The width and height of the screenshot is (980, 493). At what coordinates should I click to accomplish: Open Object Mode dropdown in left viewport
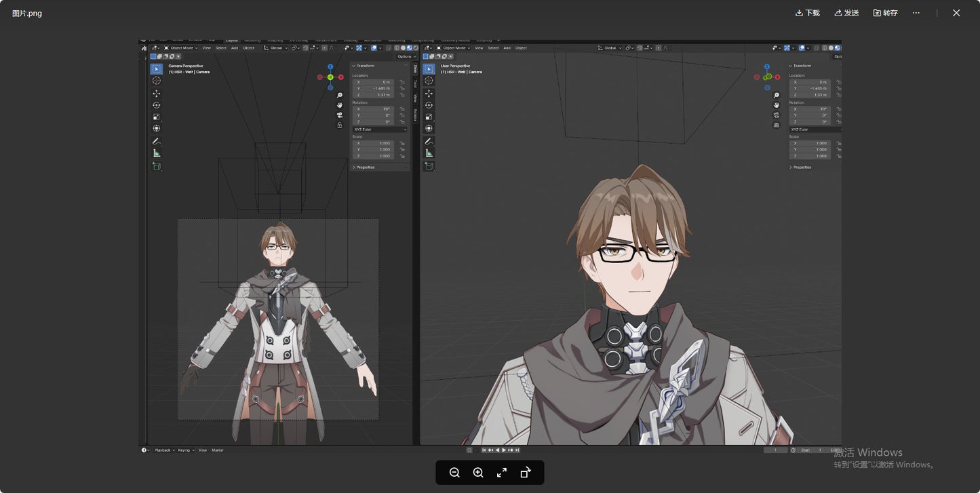coord(181,48)
